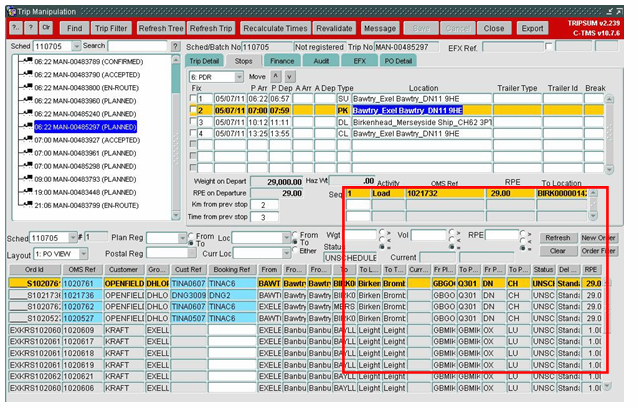This screenshot has height=409, width=639.
Task: Click the trip tree scroll-down arrow
Action: [176, 215]
